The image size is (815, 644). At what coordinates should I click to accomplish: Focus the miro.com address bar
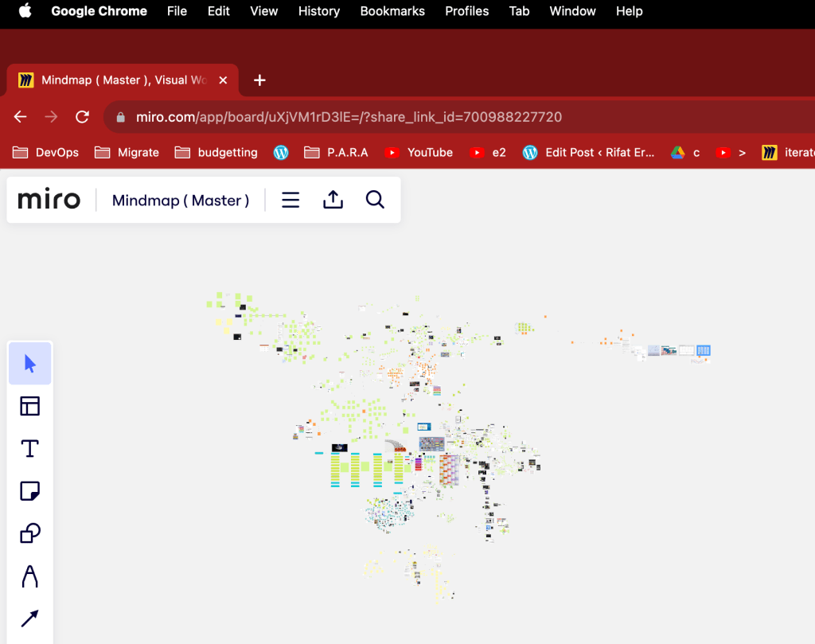tap(349, 117)
